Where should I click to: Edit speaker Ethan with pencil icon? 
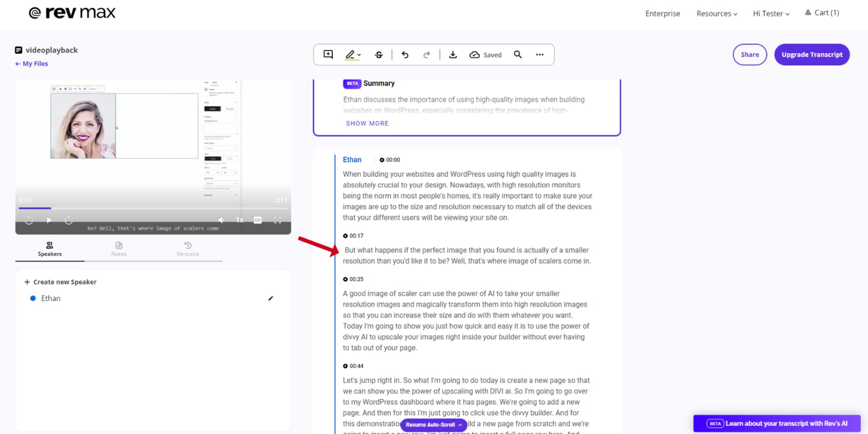tap(271, 298)
